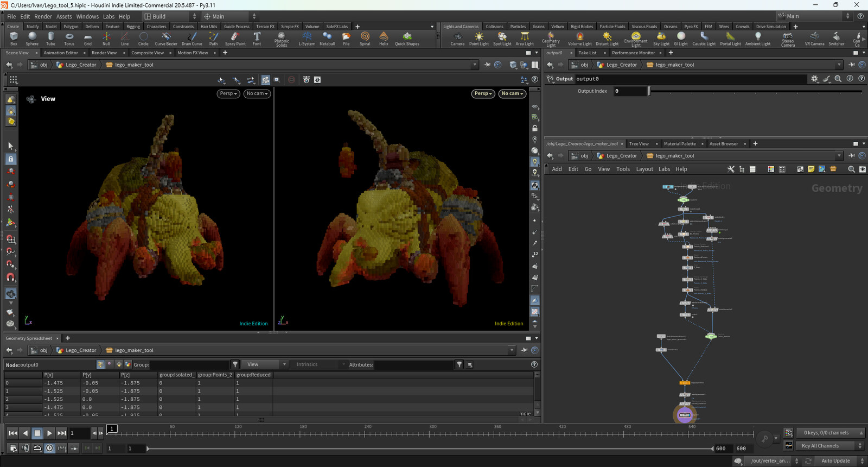Jump to the first frame
Screen dimensions: 868x467
point(13,433)
